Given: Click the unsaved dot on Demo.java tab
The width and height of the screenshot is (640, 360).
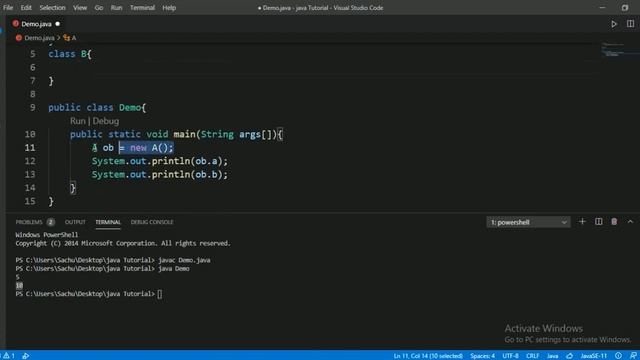Looking at the screenshot, I should point(58,24).
